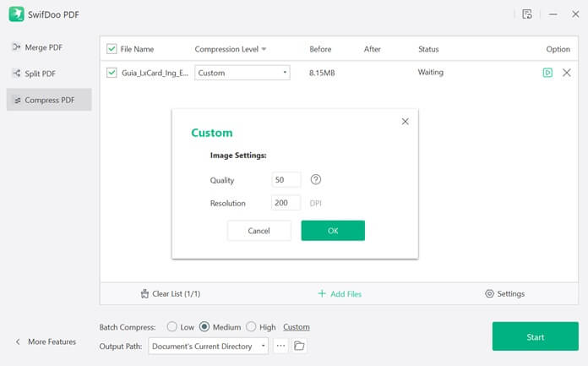Uncheck the Guia_LxCard file checkbox
Image resolution: width=588 pixels, height=366 pixels.
click(x=112, y=73)
